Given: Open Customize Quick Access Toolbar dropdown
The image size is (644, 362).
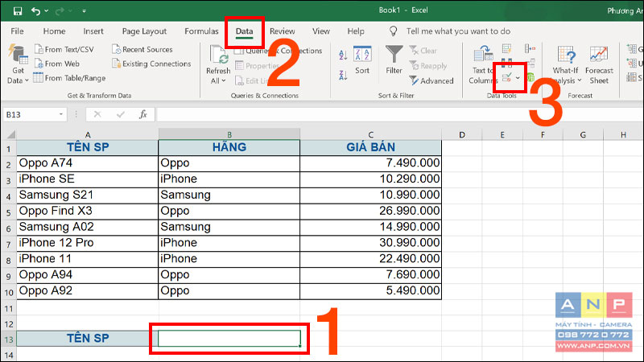Looking at the screenshot, I should point(84,11).
